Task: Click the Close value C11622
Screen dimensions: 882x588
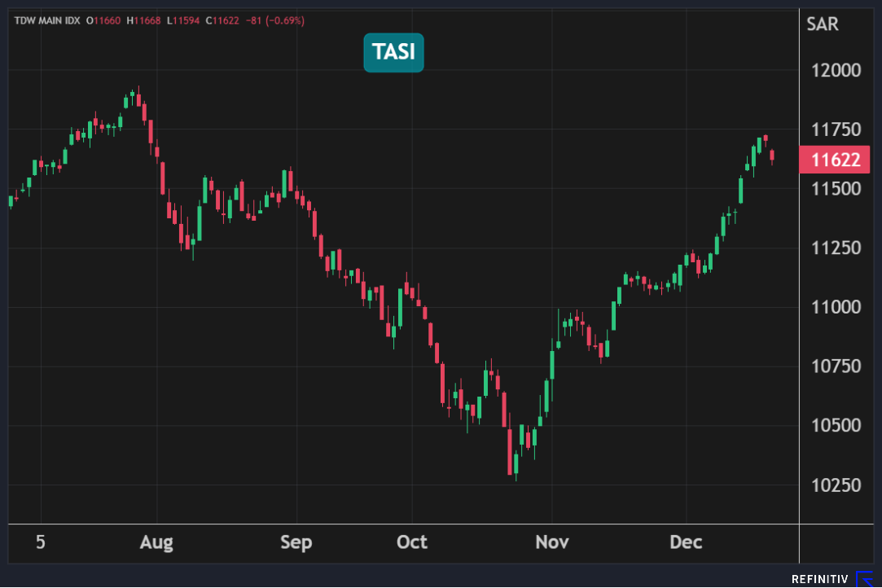Action: 224,20
